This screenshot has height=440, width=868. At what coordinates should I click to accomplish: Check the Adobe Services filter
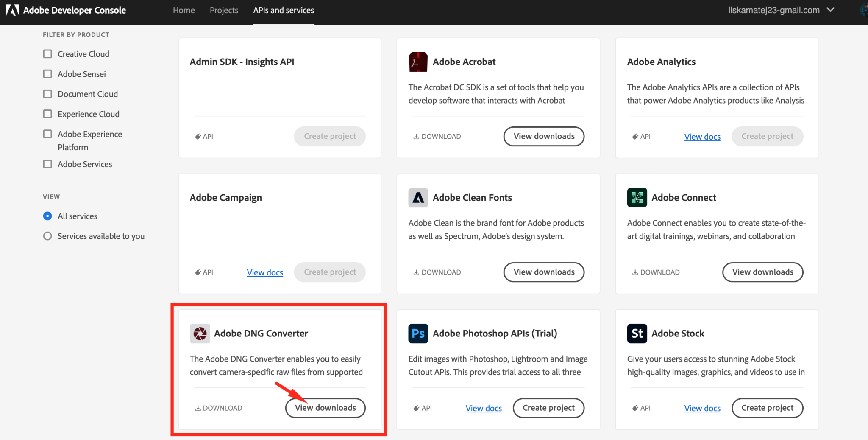[47, 164]
